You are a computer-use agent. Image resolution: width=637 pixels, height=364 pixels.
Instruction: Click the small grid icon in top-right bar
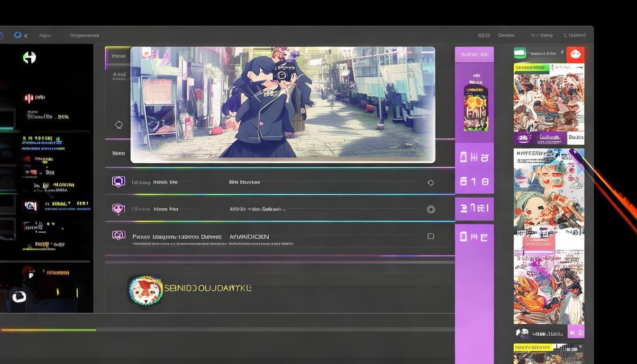point(484,35)
